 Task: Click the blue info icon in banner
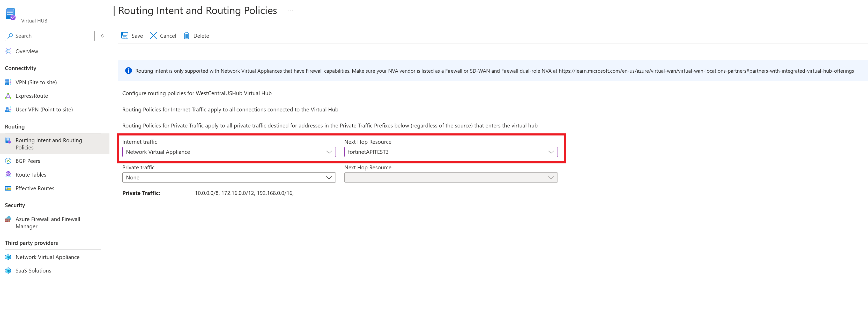128,71
